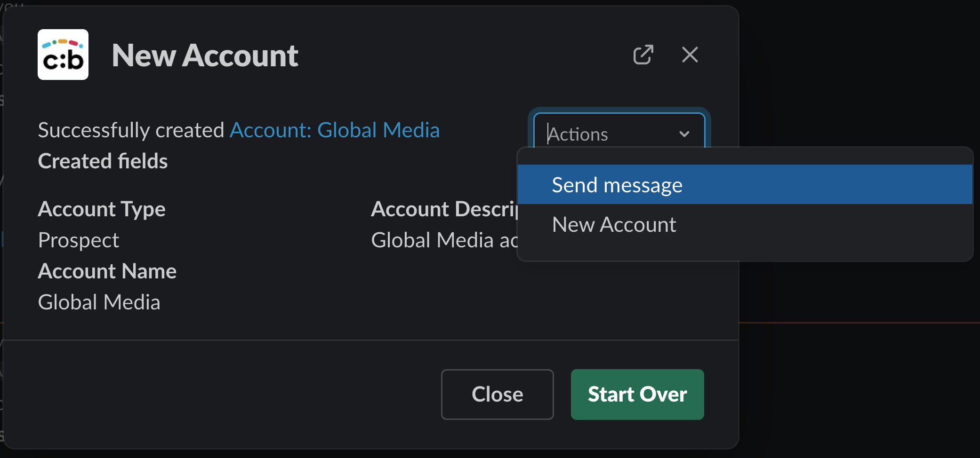Viewport: 980px width, 458px height.
Task: Dismiss the dialog with the X icon
Action: tap(690, 55)
